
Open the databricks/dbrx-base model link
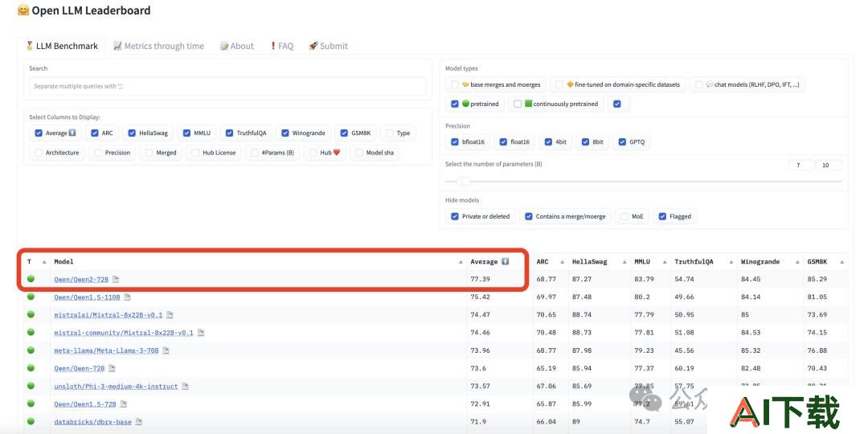point(93,422)
